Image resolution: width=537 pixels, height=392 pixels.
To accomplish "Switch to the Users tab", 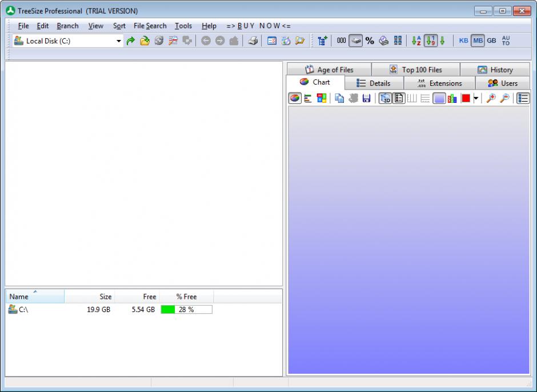I will coord(503,83).
